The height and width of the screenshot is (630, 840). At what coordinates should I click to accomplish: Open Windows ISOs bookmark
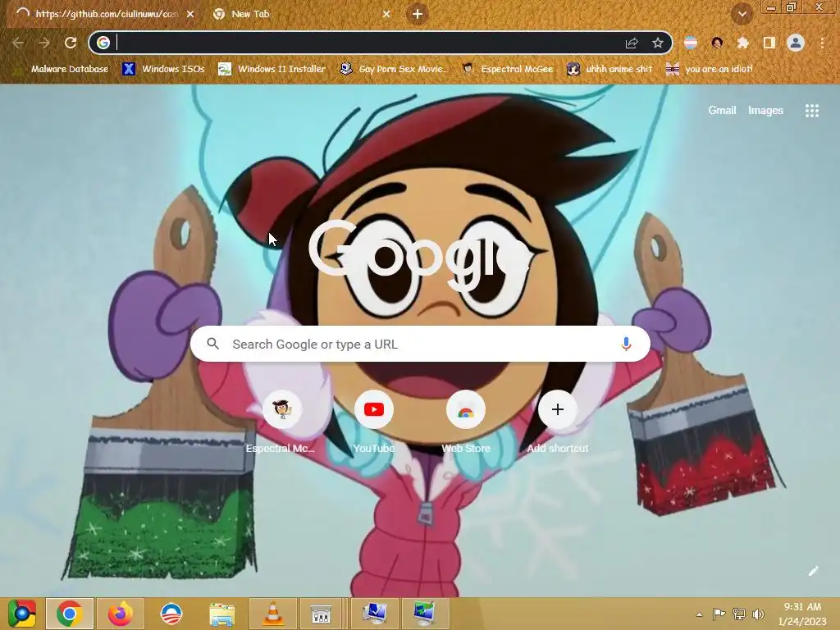163,69
